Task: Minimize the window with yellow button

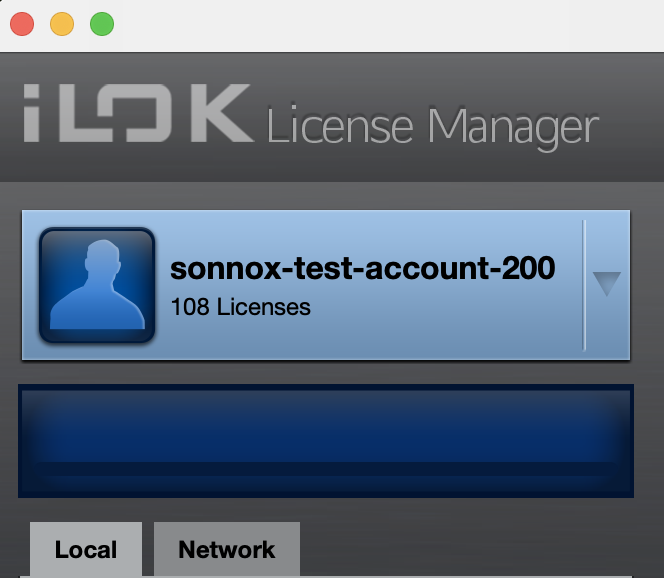Action: (x=62, y=24)
